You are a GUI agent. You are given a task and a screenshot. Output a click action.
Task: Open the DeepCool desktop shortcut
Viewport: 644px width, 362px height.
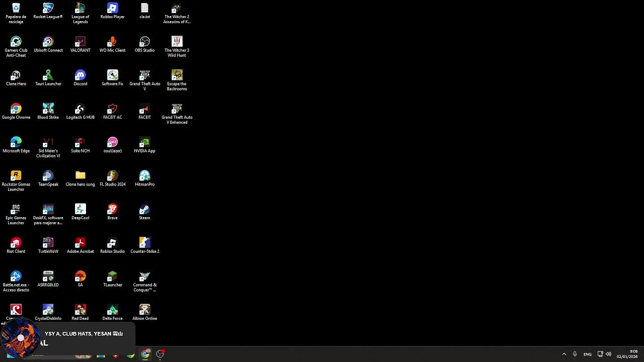80,212
